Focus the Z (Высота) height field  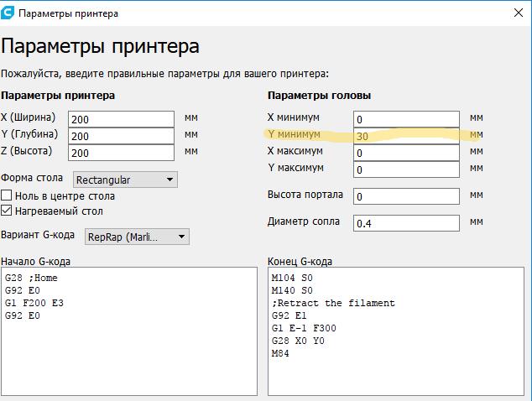[121, 153]
